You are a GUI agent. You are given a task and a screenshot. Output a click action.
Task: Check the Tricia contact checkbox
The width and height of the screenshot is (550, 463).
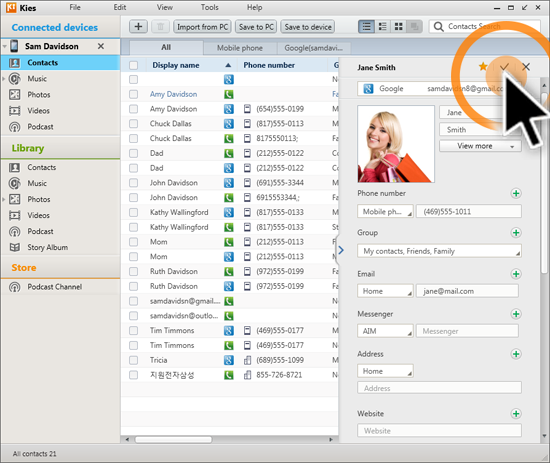133,360
